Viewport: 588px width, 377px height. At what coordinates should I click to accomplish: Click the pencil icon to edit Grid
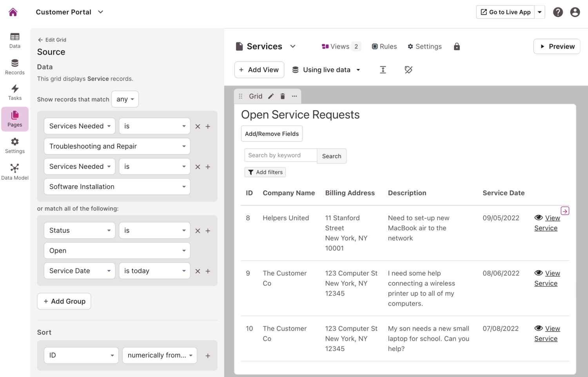[271, 96]
